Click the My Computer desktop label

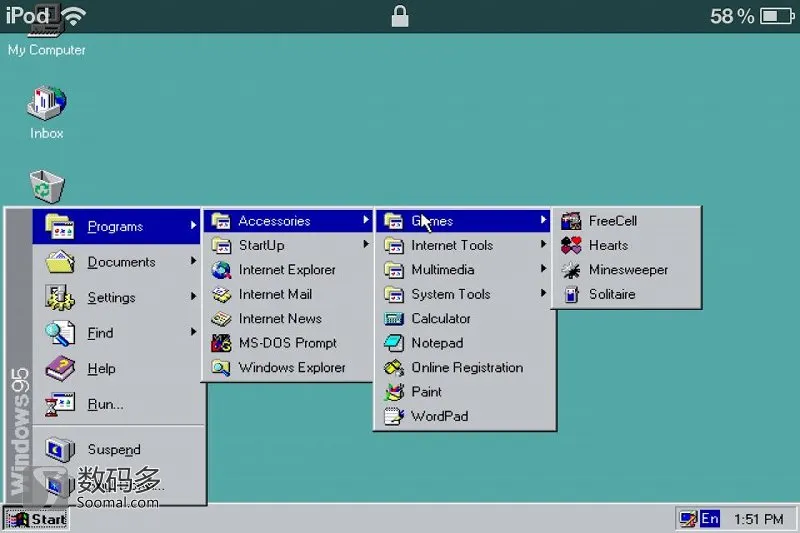click(46, 50)
